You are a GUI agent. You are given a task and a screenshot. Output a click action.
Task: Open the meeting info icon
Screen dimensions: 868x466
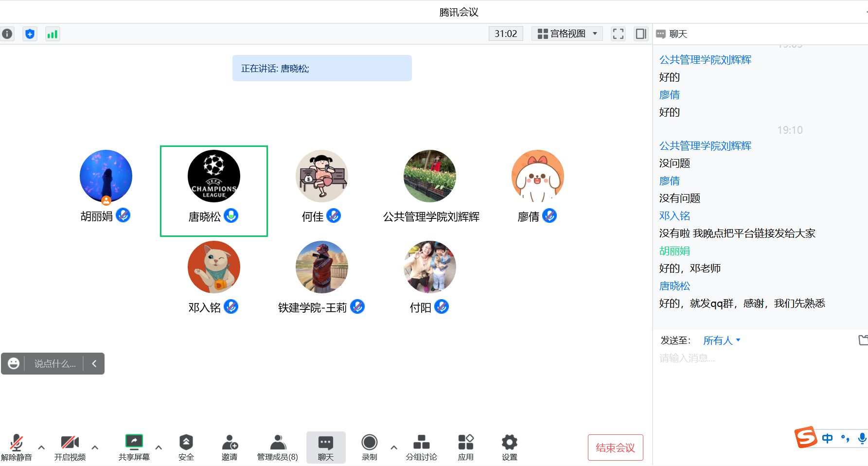point(7,34)
